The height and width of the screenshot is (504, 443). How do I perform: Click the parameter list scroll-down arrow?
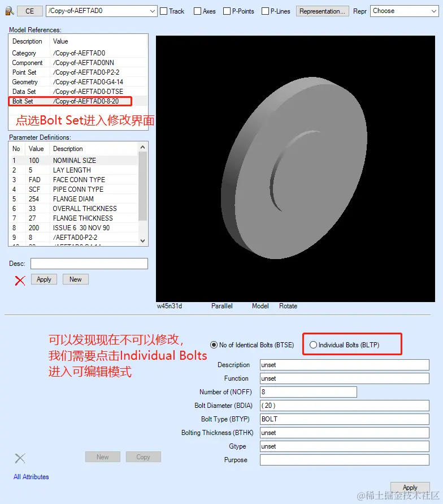(x=143, y=241)
